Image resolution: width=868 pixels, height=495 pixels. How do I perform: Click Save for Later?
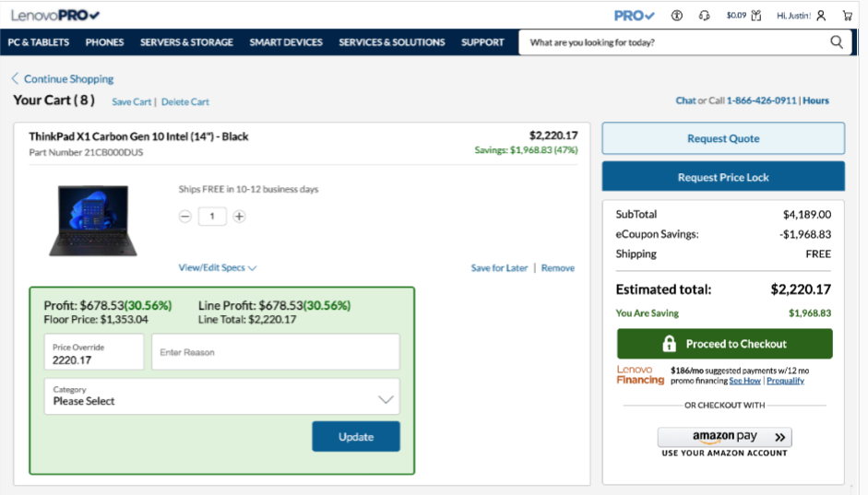coord(499,267)
